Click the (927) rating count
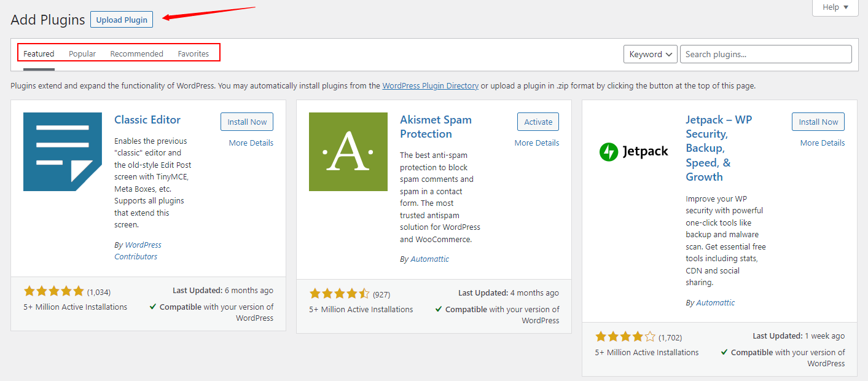 [x=381, y=295]
